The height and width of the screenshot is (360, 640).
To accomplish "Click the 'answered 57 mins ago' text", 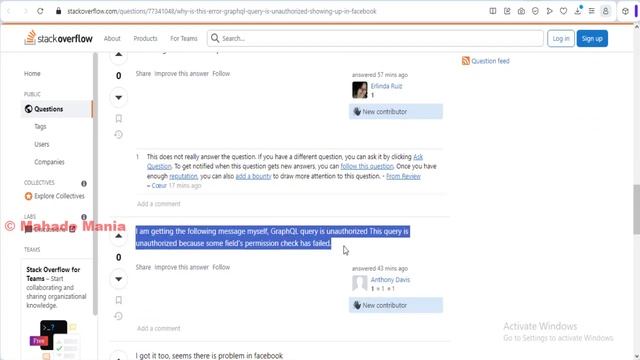I will click(380, 75).
